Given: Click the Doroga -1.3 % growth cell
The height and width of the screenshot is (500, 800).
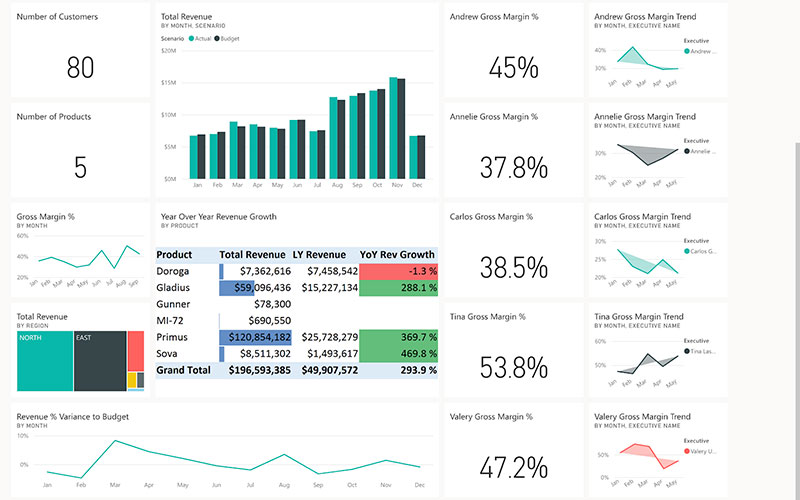Looking at the screenshot, I should click(398, 271).
